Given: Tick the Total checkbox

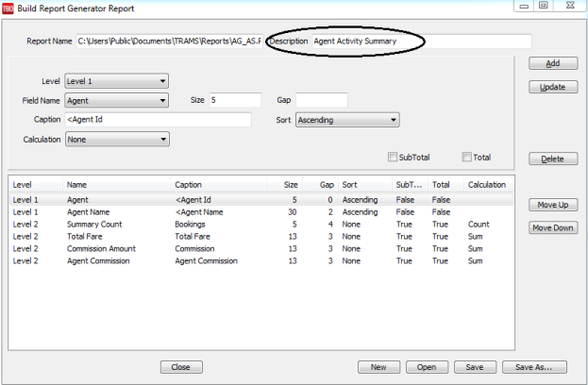Looking at the screenshot, I should (466, 157).
